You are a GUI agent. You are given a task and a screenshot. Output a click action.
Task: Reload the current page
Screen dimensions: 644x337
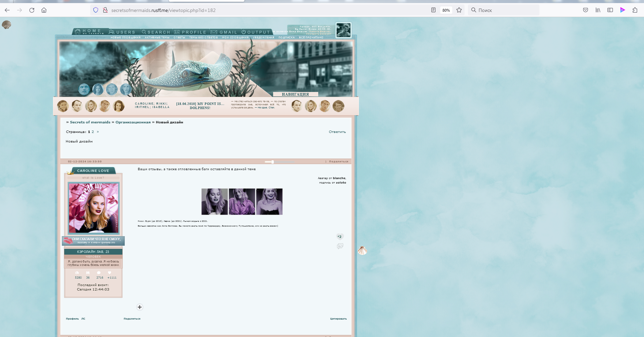coord(32,10)
